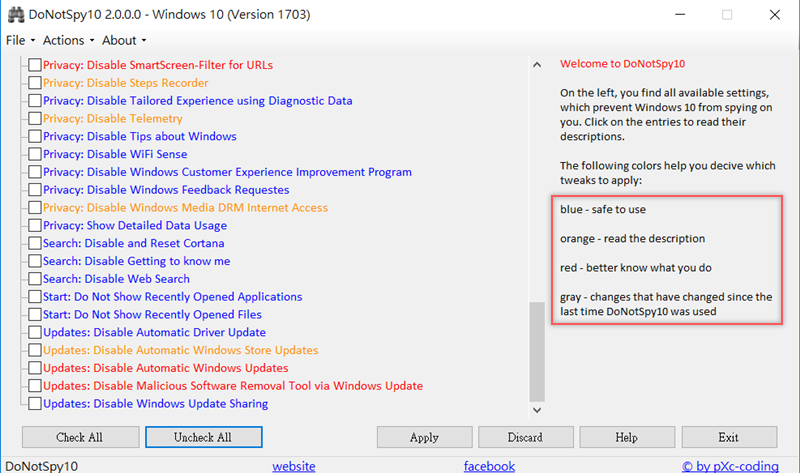
Task: Click the scroll up arrow of settings list
Action: [x=537, y=65]
